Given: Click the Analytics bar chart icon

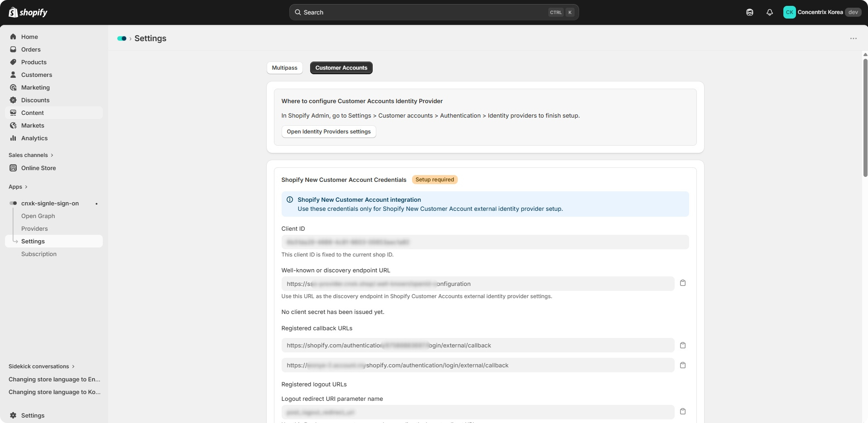Looking at the screenshot, I should point(13,138).
